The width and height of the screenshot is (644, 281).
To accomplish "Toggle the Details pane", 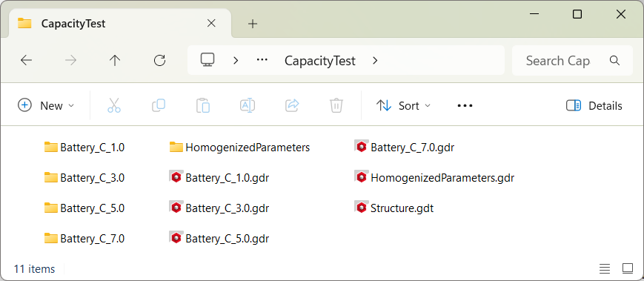I will (x=594, y=105).
